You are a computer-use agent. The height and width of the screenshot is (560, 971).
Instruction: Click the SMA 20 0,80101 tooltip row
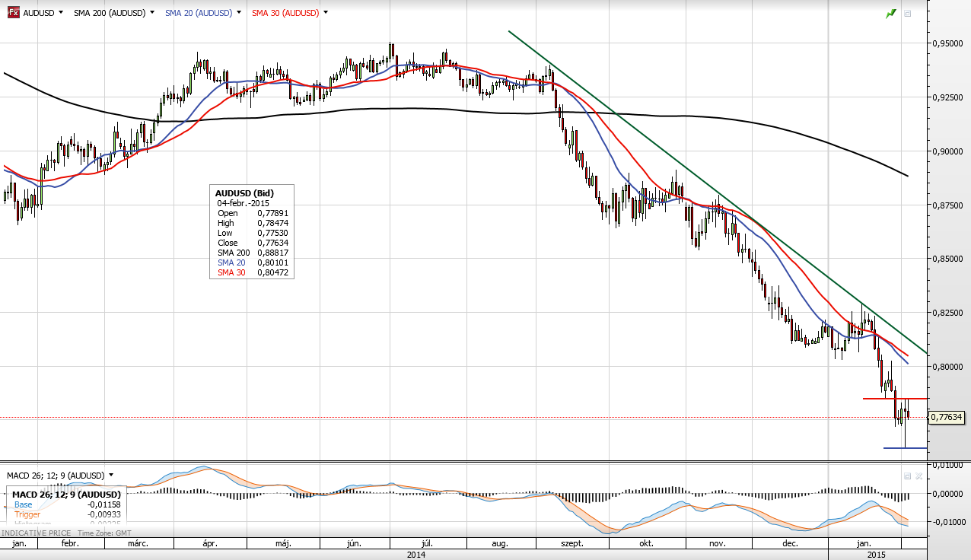(252, 262)
